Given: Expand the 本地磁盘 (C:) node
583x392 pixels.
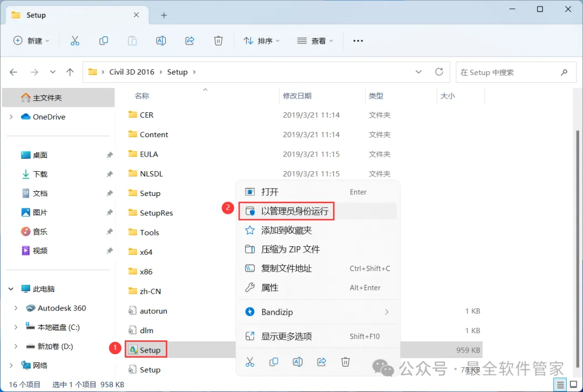Looking at the screenshot, I should click(x=16, y=327).
